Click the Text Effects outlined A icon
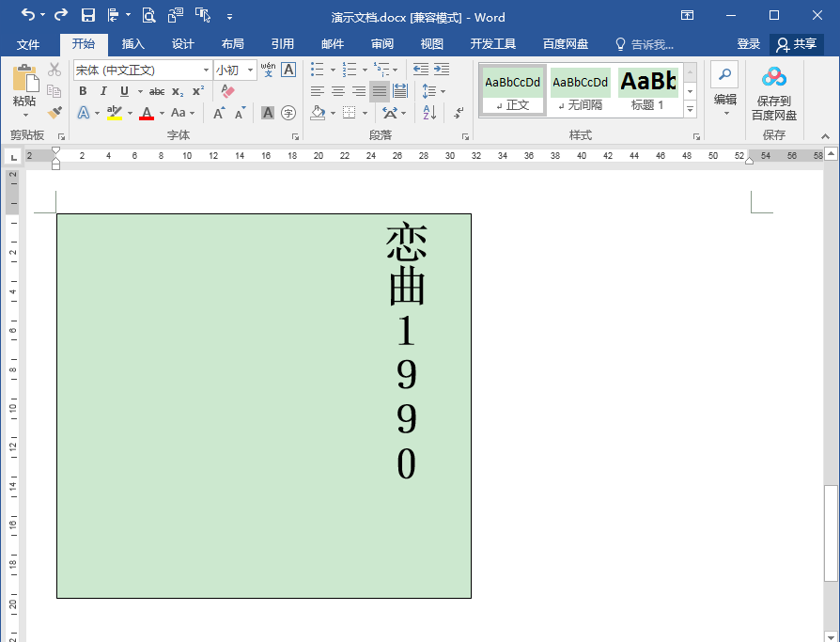 (x=83, y=113)
